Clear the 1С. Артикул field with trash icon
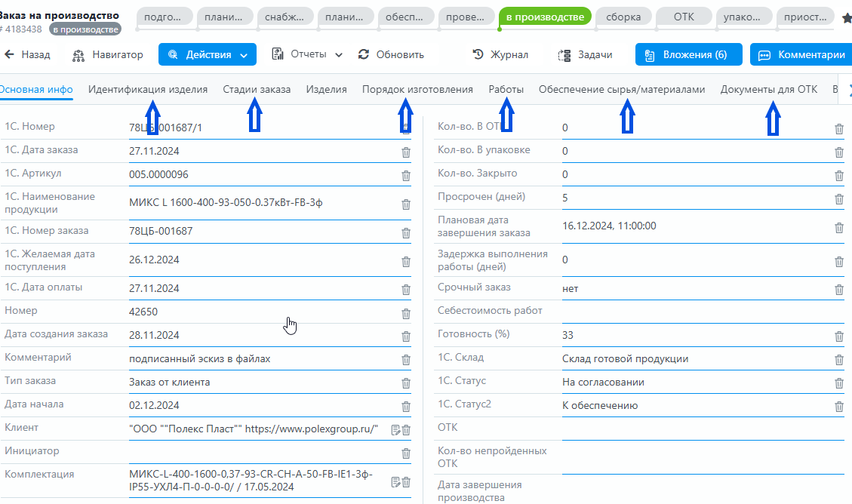Image resolution: width=852 pixels, height=504 pixels. click(406, 176)
